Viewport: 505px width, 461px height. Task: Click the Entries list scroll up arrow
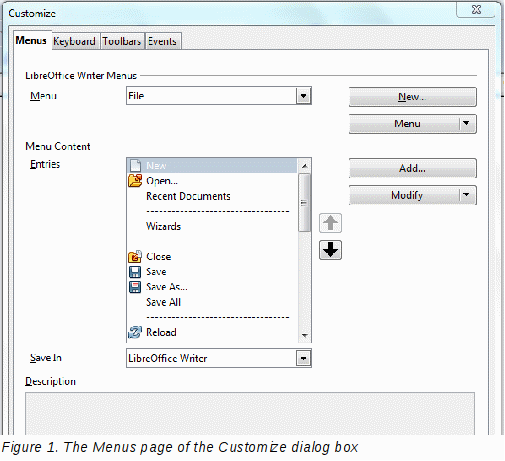click(x=304, y=165)
